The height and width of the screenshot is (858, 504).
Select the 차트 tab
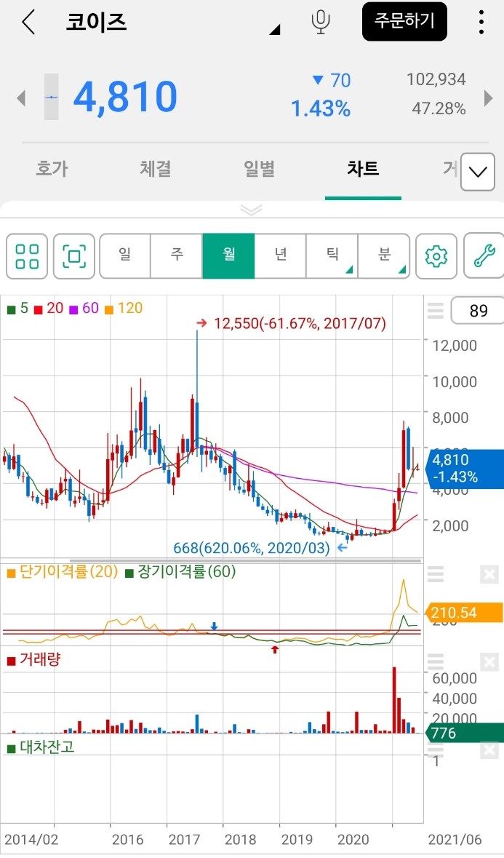click(x=363, y=169)
